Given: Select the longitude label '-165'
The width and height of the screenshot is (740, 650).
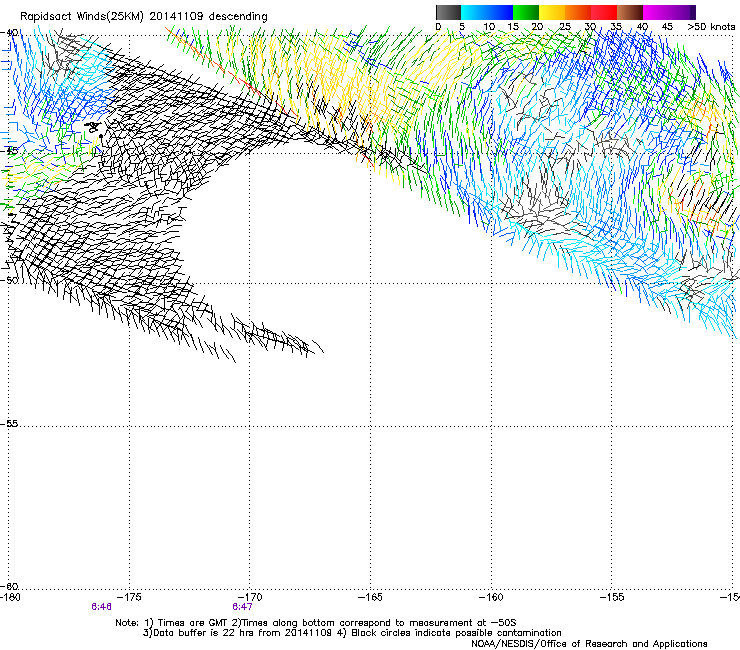Looking at the screenshot, I should [370, 597].
